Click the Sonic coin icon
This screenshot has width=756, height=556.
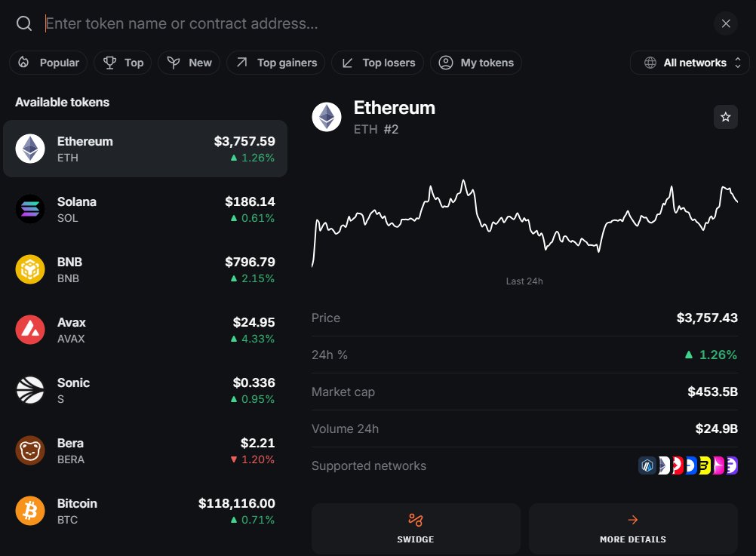point(30,389)
